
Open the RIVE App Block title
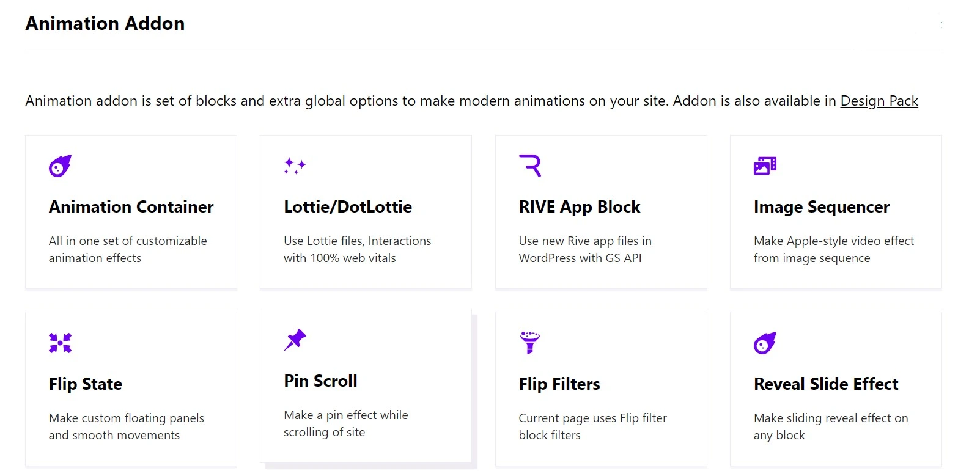[x=580, y=207]
